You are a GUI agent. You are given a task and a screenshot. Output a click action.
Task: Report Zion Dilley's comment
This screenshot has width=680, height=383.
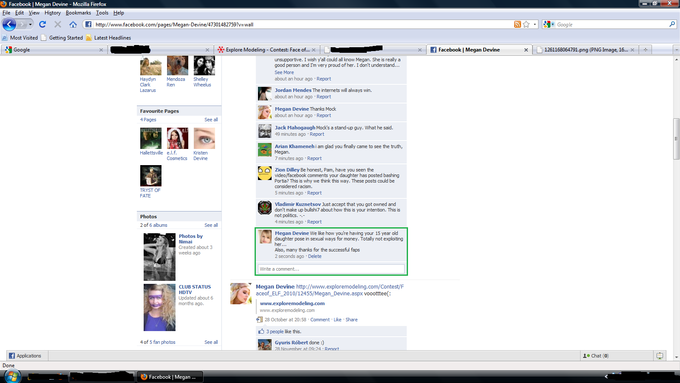pyautogui.click(x=314, y=193)
